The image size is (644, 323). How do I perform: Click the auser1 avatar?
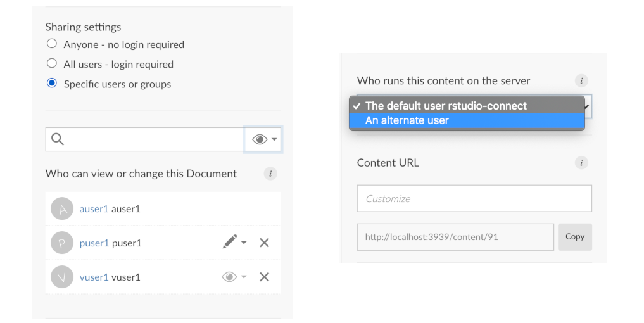tap(62, 209)
